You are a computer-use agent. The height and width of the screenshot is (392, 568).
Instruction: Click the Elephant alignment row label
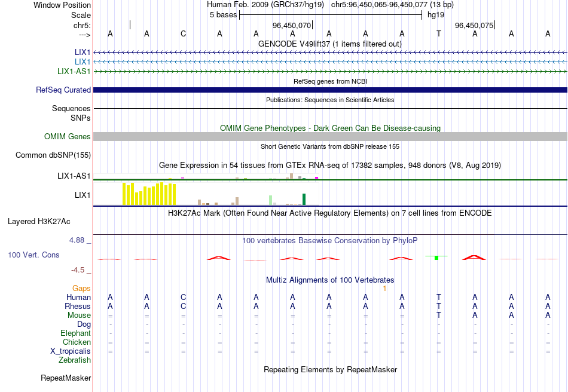[75, 333]
